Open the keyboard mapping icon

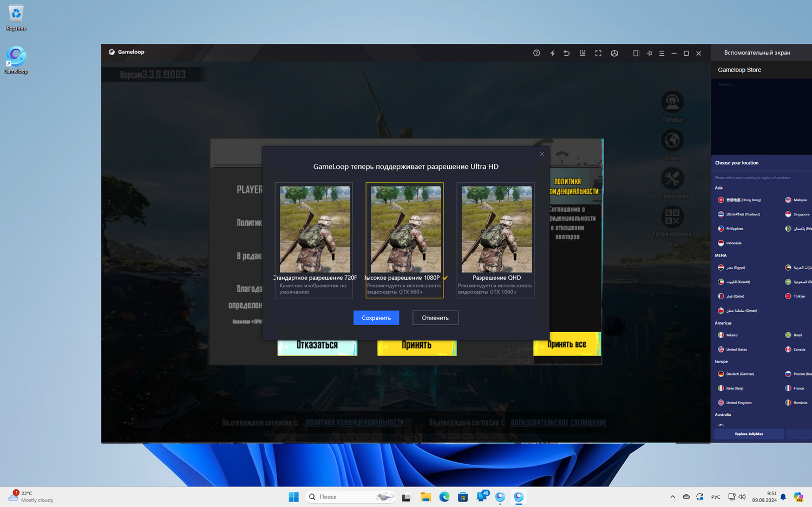click(x=582, y=53)
